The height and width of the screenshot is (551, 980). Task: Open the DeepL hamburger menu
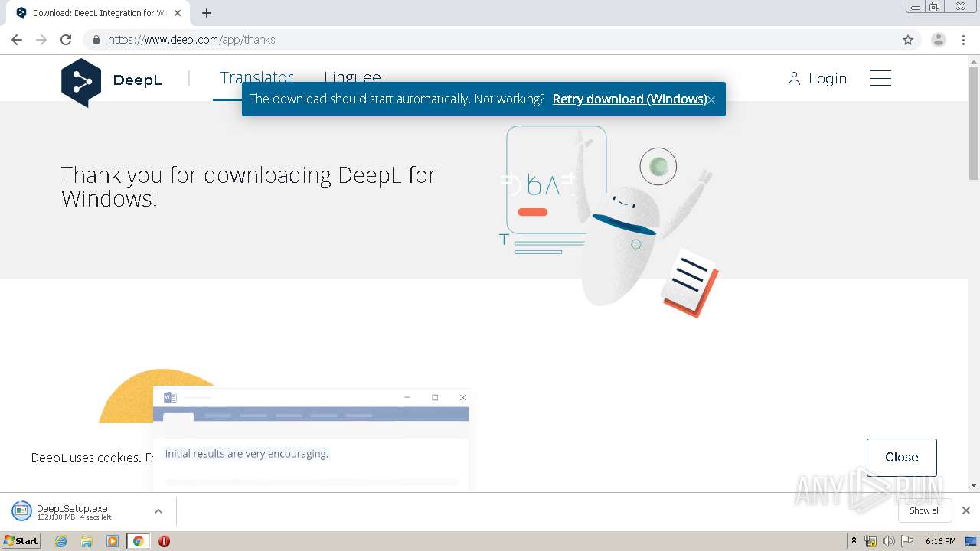[x=880, y=78]
